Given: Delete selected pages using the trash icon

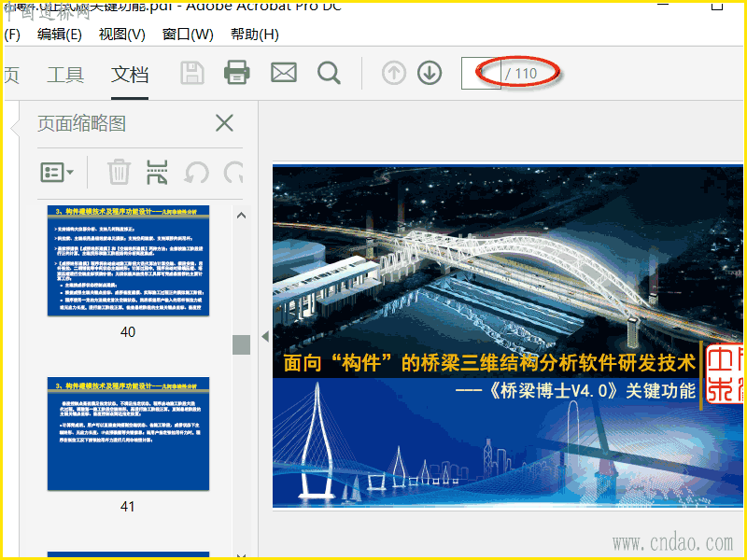Looking at the screenshot, I should click(119, 172).
